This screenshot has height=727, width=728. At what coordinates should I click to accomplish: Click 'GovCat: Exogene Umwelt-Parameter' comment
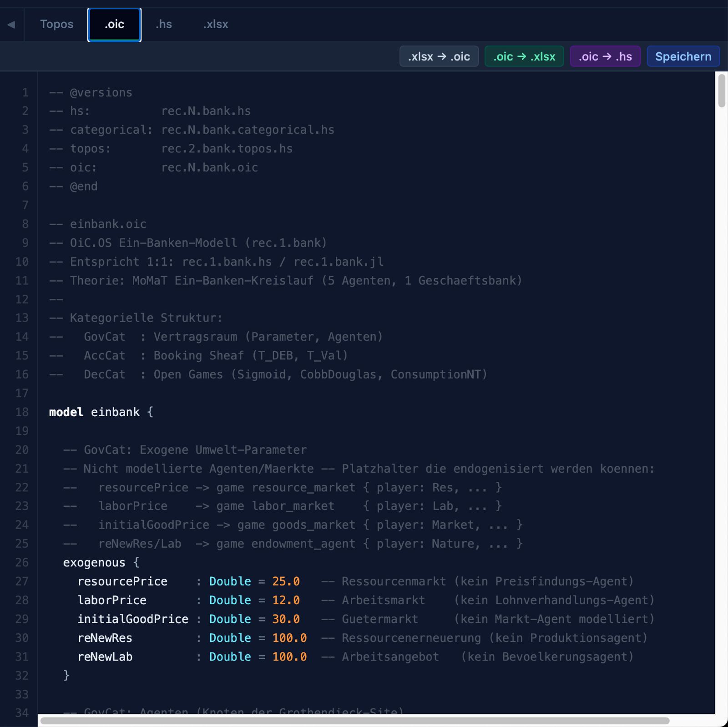click(x=185, y=450)
